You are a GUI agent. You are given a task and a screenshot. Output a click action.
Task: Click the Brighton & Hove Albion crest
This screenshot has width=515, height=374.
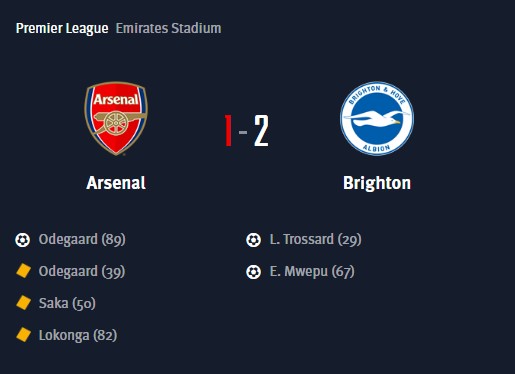377,118
